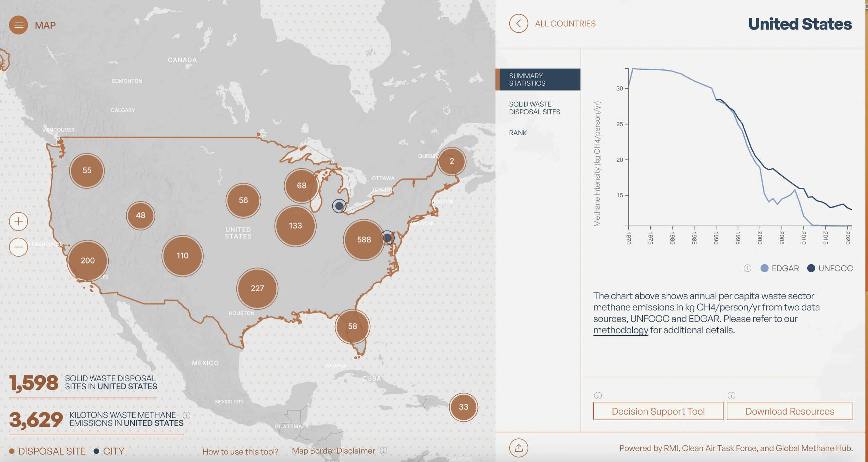The height and width of the screenshot is (462, 868).
Task: Select the Solid Waste Disposal Sites tab
Action: point(534,108)
